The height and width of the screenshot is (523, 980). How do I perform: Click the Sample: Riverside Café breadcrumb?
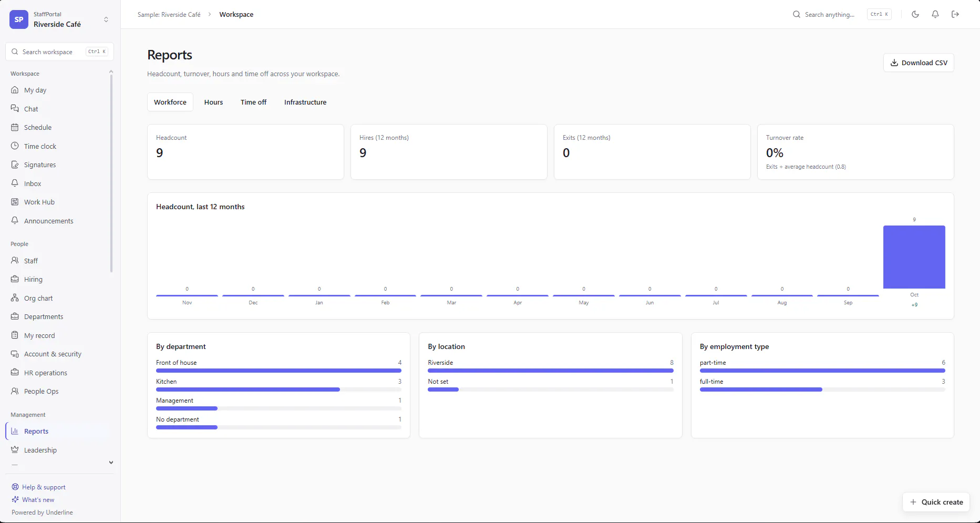[169, 15]
